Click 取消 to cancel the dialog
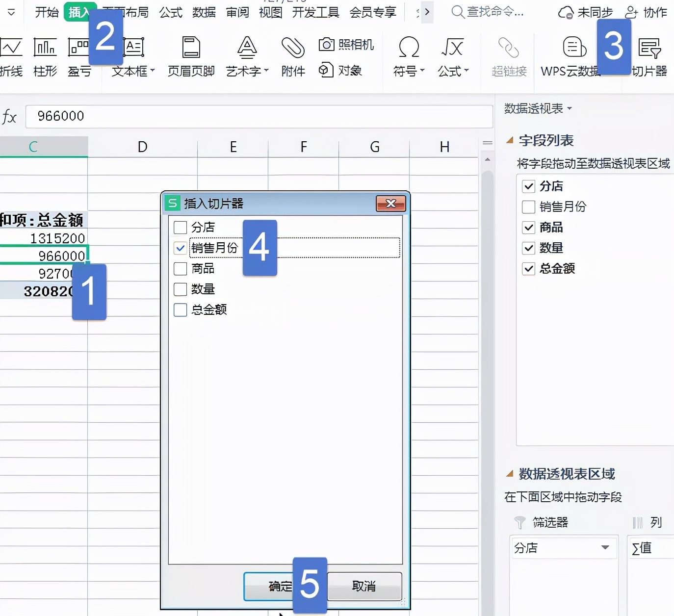 pyautogui.click(x=364, y=586)
